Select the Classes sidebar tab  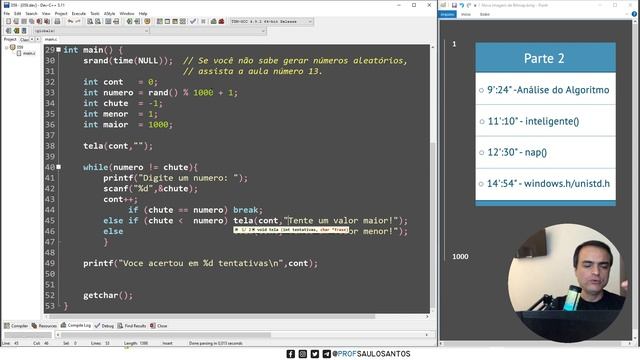click(24, 40)
